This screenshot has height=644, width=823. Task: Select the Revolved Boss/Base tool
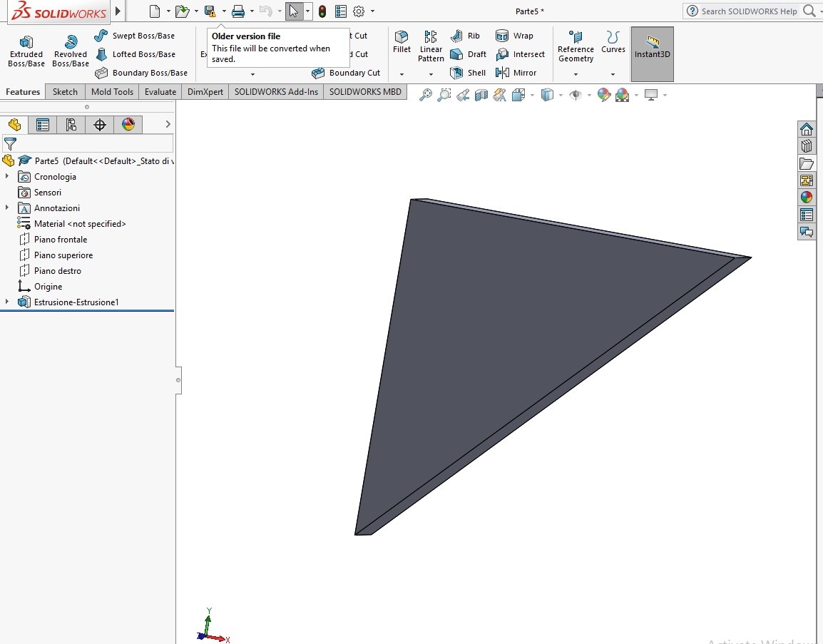(x=71, y=51)
